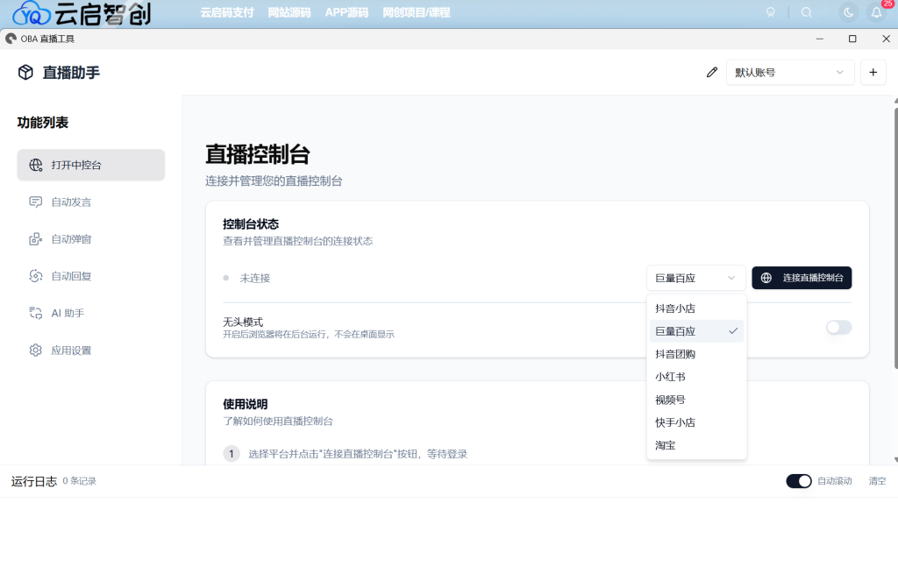Image resolution: width=898 pixels, height=588 pixels.
Task: Toggle on 无头模式 headless mode
Action: pyautogui.click(x=838, y=327)
